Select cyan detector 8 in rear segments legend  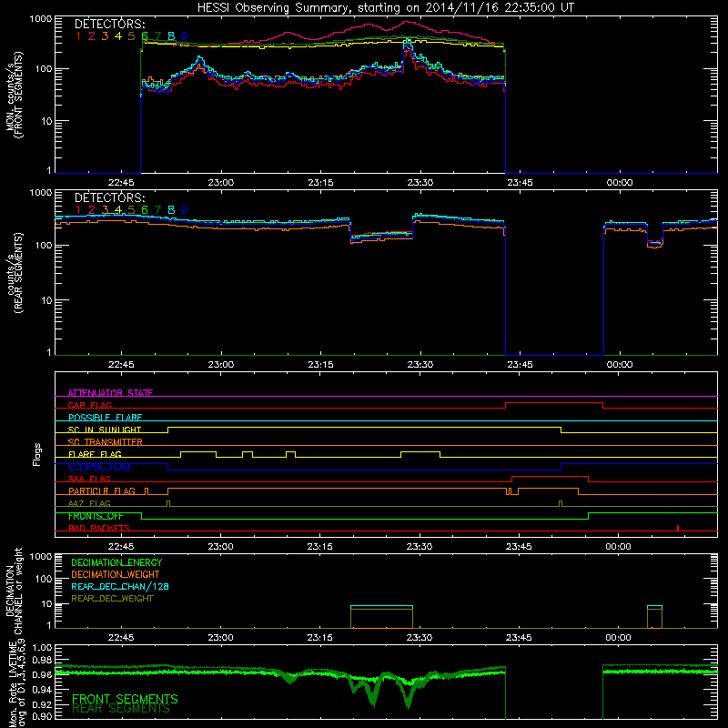coord(171,210)
